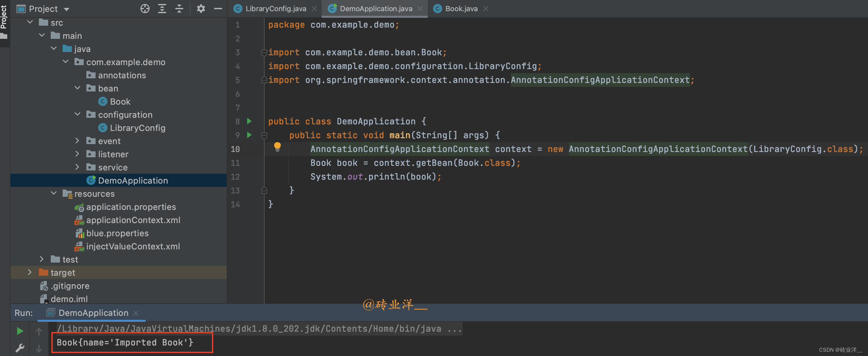The height and width of the screenshot is (356, 868).
Task: Click the collapse all icon in project panel
Action: pyautogui.click(x=180, y=8)
